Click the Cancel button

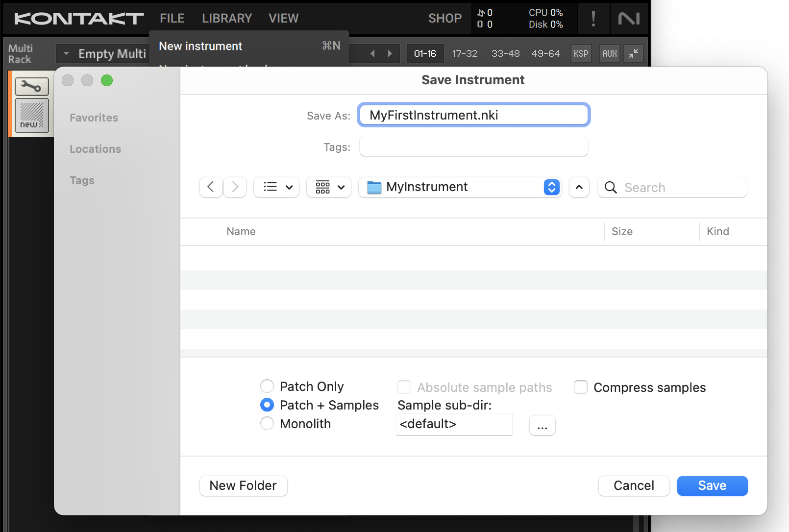pyautogui.click(x=634, y=485)
